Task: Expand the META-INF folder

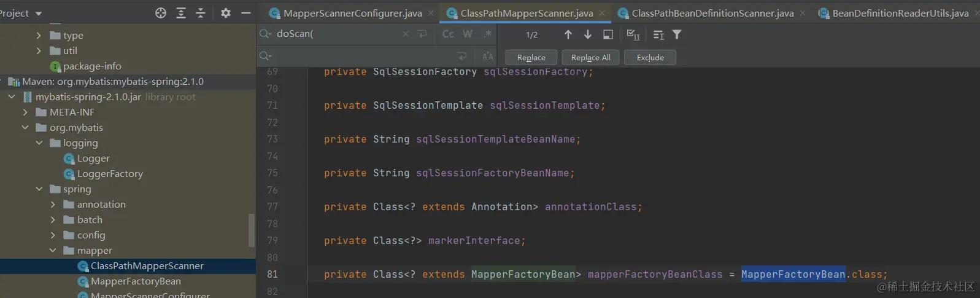Action: [x=25, y=112]
